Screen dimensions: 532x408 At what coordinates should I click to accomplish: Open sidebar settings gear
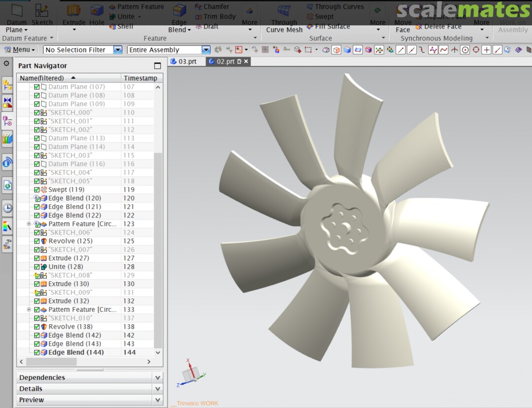6,63
